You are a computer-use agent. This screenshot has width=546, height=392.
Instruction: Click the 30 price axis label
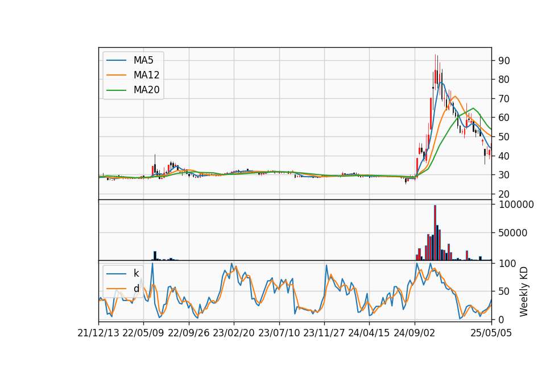[504, 175]
